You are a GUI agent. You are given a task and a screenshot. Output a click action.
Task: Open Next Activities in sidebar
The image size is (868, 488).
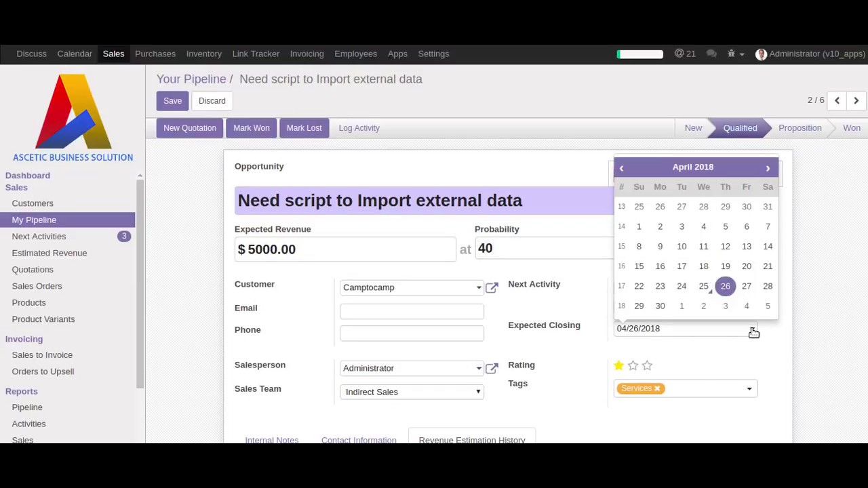39,237
